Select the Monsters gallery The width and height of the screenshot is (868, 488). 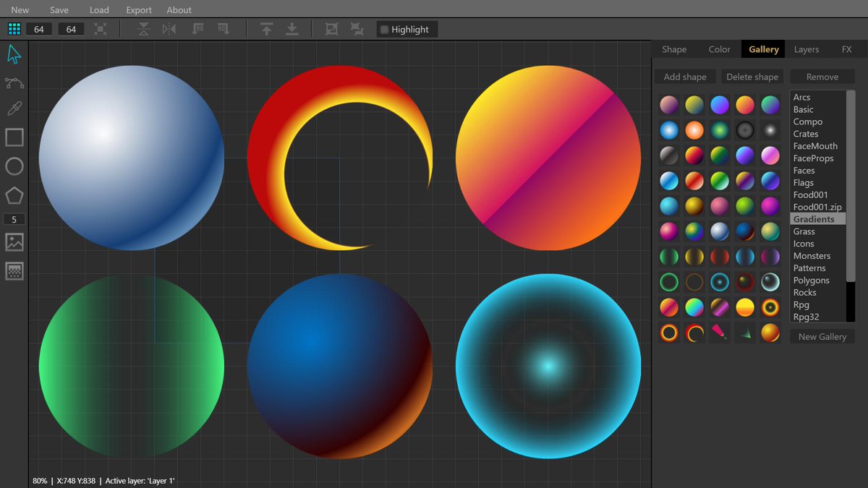coord(817,256)
